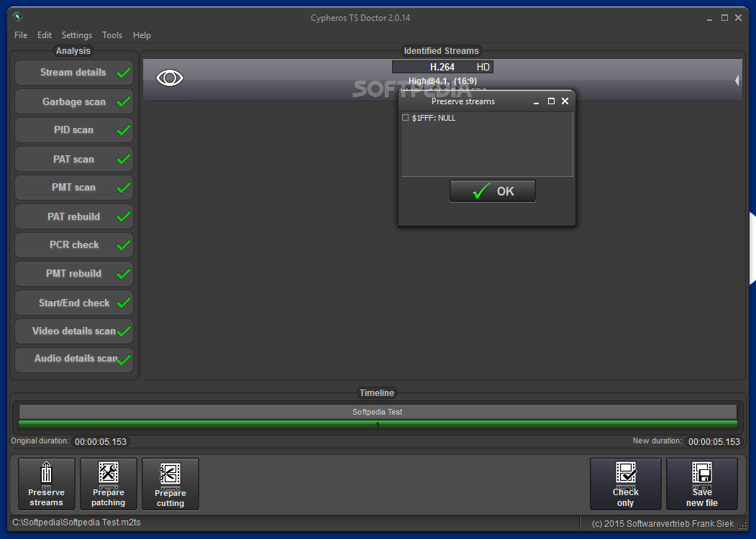Screen dimensions: 756x539
Task: Click the TS Doctor app icon in title bar
Action: click(x=18, y=17)
